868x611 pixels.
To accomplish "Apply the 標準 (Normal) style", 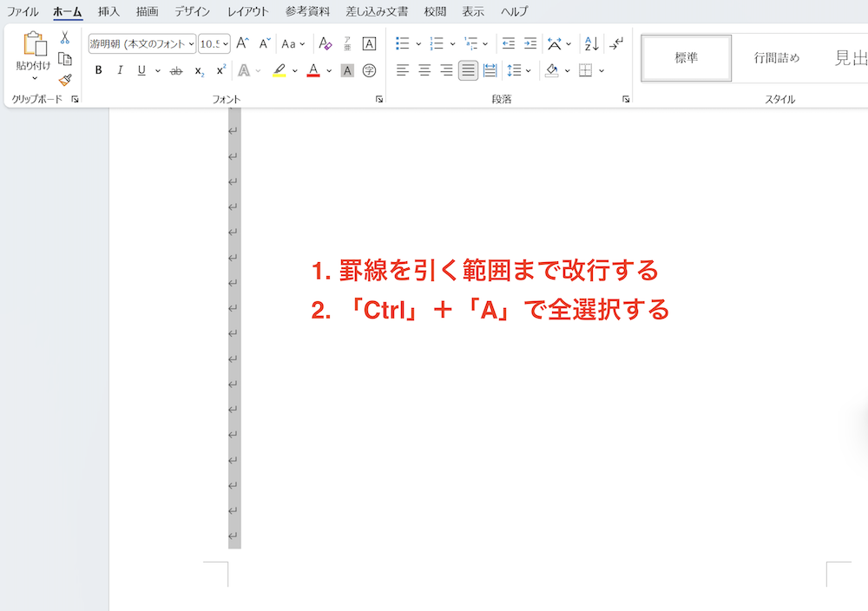I will (687, 57).
